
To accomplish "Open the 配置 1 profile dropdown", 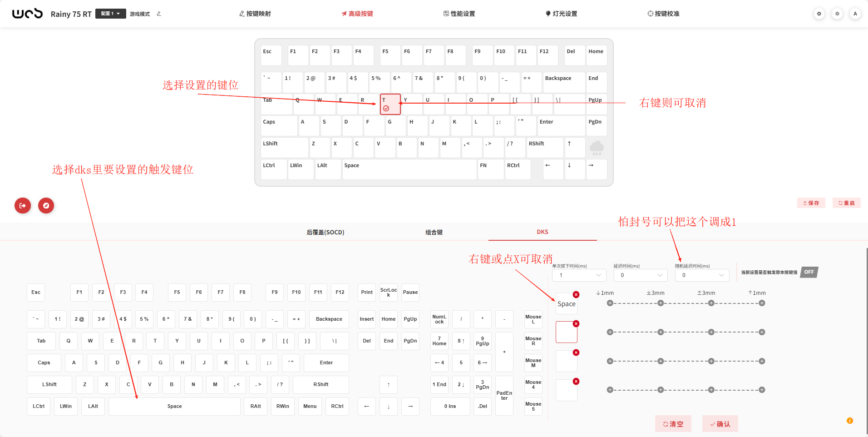I will pos(111,14).
